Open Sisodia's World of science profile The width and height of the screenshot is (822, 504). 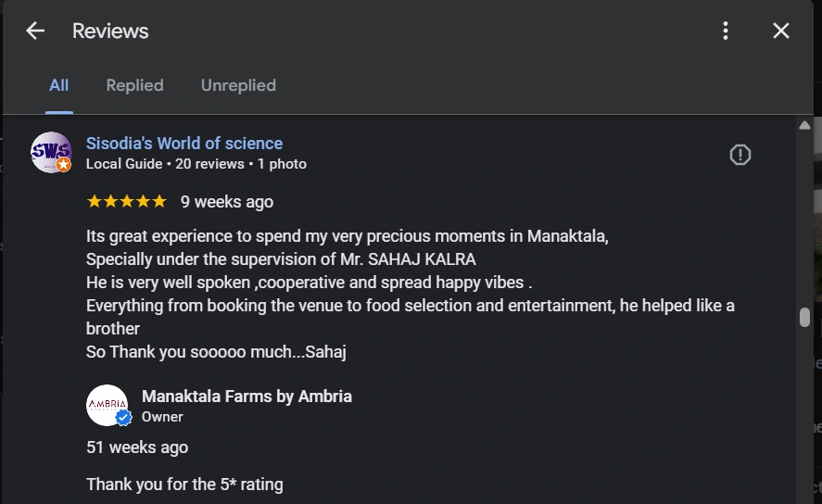(x=184, y=143)
